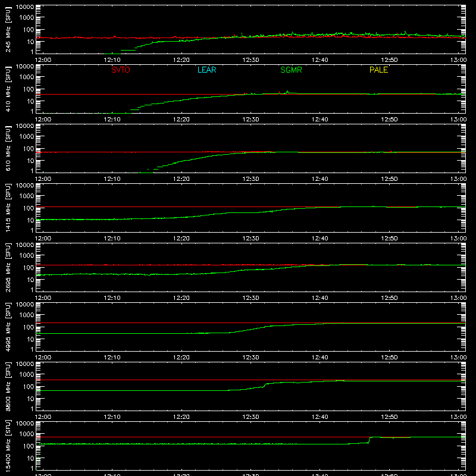The width and height of the screenshot is (476, 476).
Task: Click the 1000 flux tick on 15400 MHz plot
Action: [27, 434]
